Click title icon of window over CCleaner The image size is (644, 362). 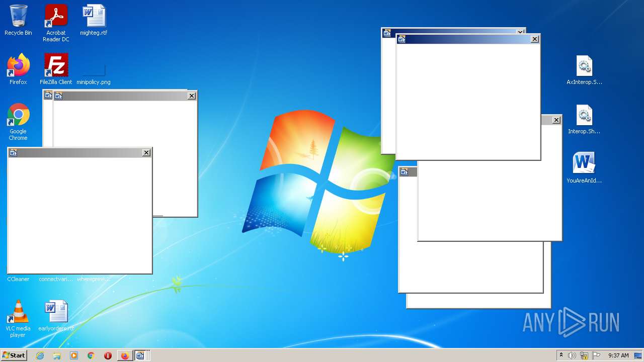click(x=14, y=153)
